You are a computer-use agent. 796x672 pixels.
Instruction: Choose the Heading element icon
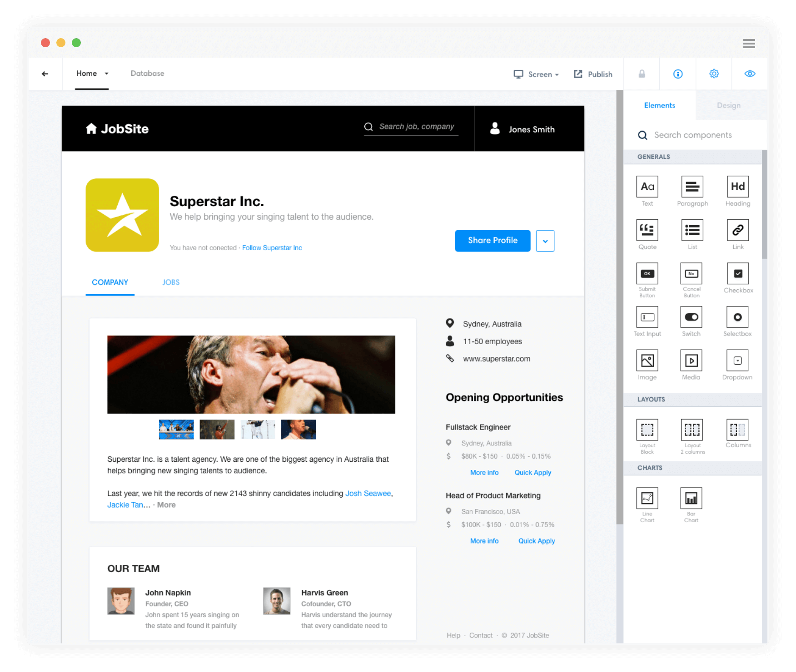coord(737,187)
